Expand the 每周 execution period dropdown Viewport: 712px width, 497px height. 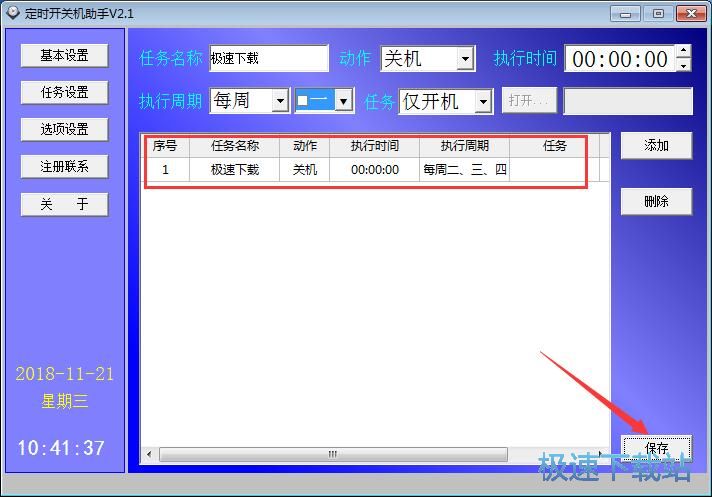(x=280, y=101)
